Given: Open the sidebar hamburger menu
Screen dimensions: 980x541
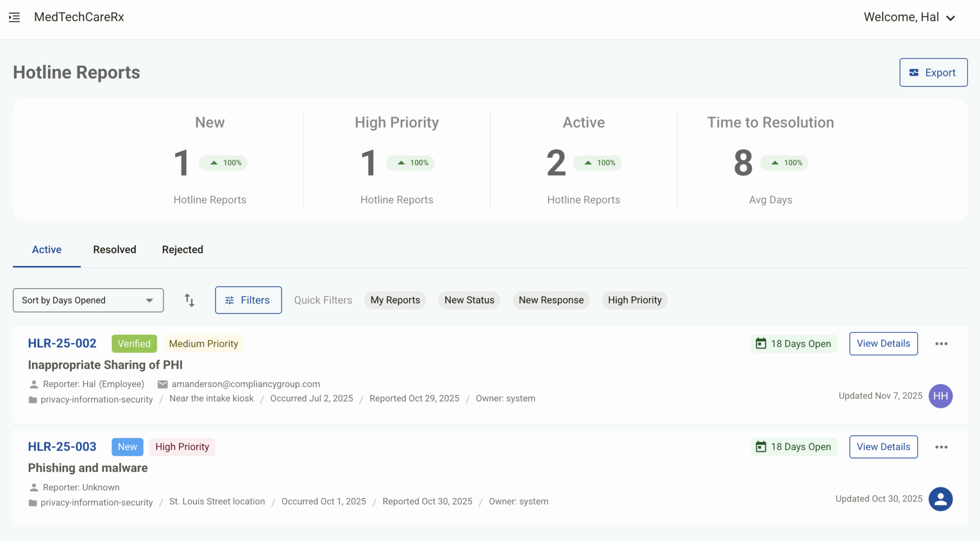Looking at the screenshot, I should [x=14, y=17].
